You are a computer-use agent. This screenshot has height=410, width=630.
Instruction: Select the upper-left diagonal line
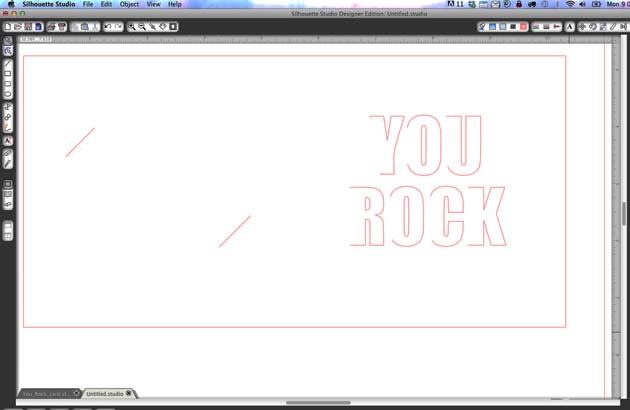[x=80, y=142]
